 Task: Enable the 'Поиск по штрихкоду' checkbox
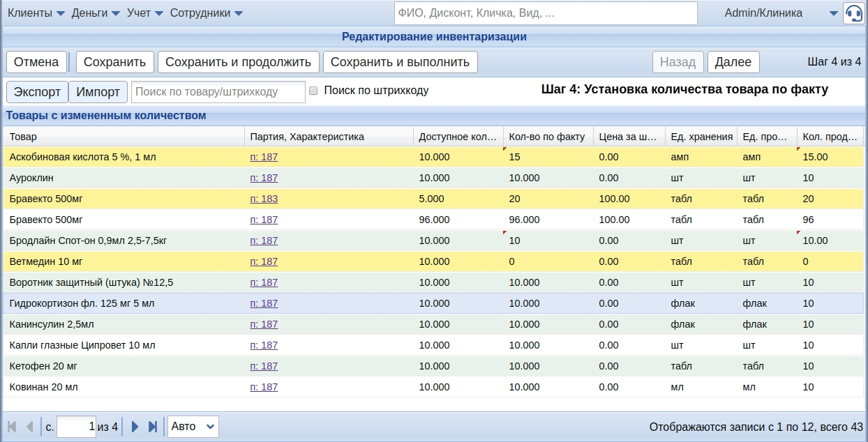tap(313, 91)
